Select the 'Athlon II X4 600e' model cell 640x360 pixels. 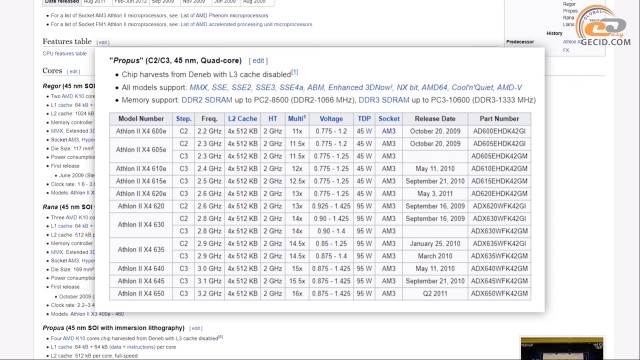click(x=141, y=131)
